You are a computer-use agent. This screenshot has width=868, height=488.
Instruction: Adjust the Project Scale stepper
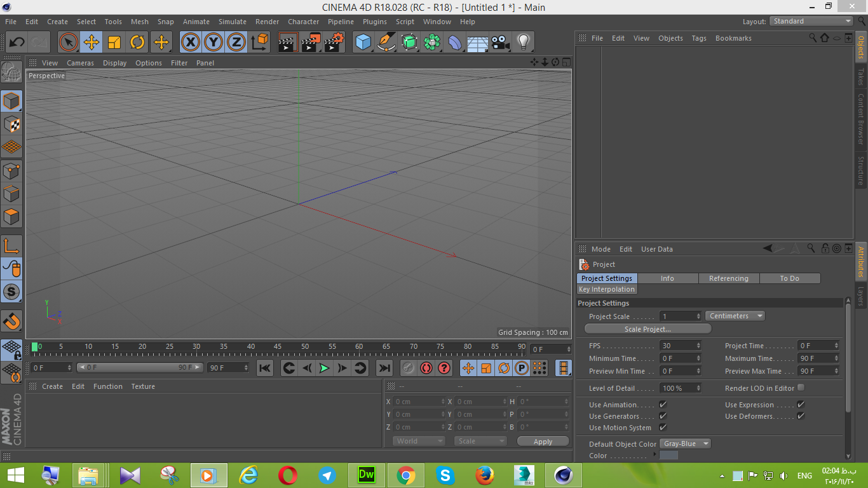698,316
